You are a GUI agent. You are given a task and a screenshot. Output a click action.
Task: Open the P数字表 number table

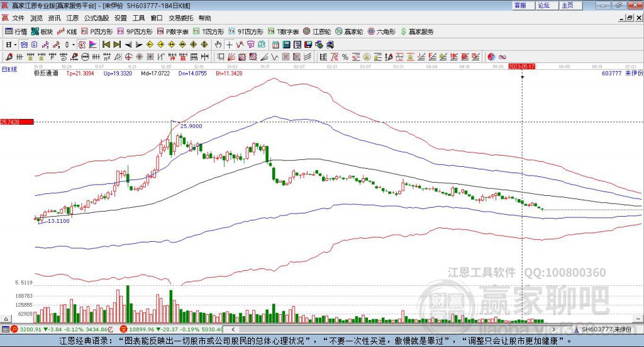[172, 31]
